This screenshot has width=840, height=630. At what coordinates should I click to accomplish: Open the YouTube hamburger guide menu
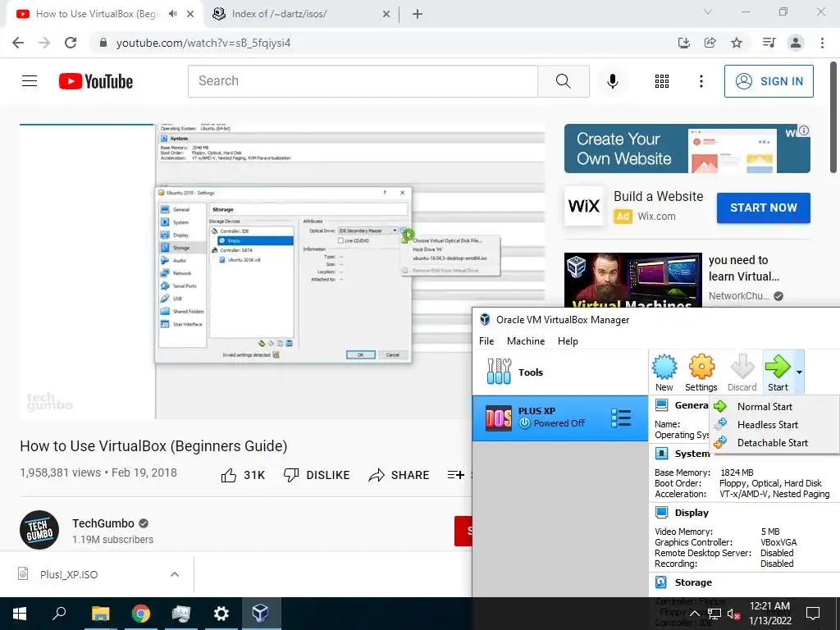[x=30, y=81]
